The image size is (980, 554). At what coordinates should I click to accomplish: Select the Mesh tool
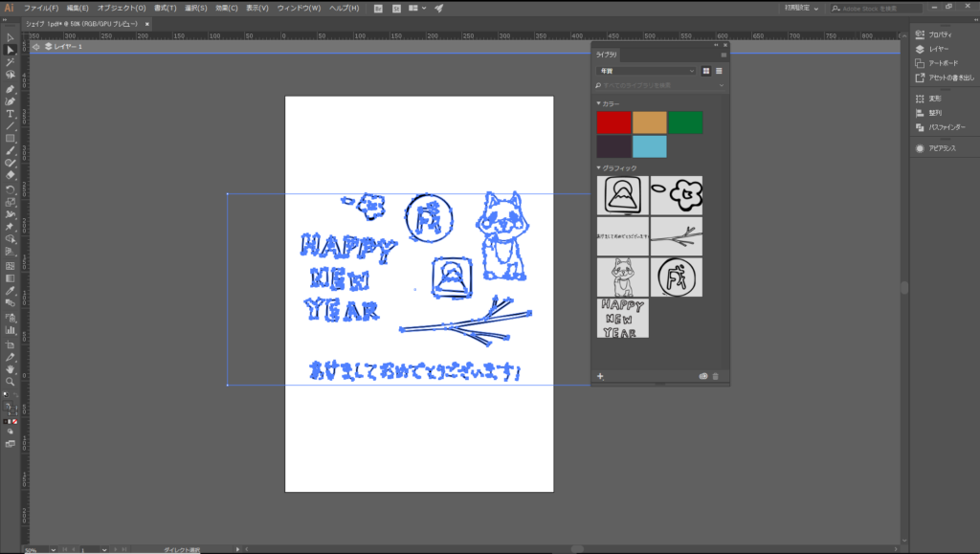[10, 266]
